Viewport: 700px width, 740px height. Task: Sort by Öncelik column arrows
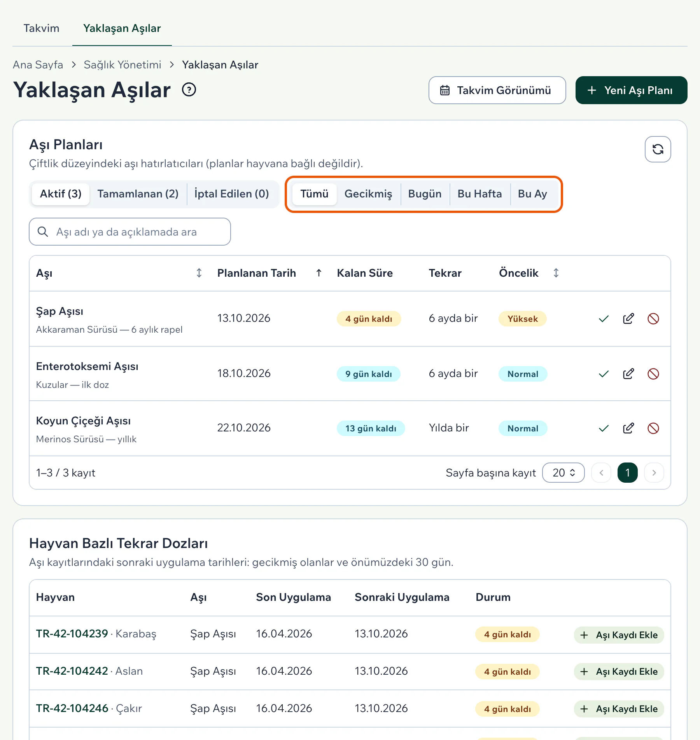point(556,273)
